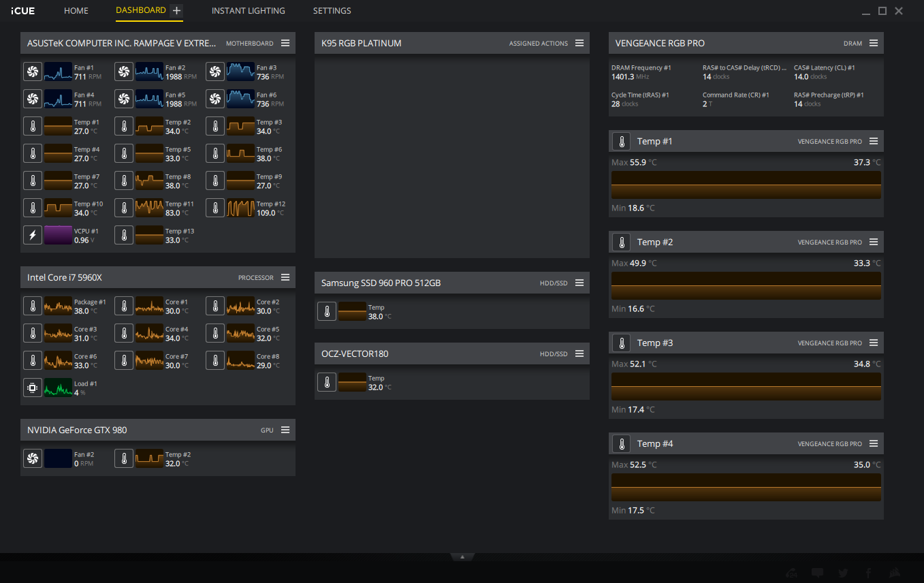
Task: Click the DRAM Frequency #1 value 1401.3 MHz
Action: coord(631,77)
